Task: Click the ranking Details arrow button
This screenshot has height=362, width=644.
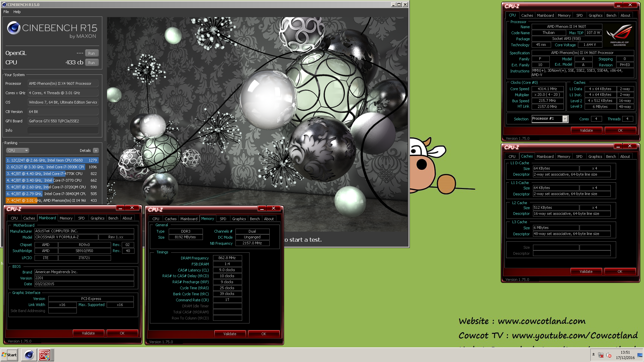Action: point(96,150)
